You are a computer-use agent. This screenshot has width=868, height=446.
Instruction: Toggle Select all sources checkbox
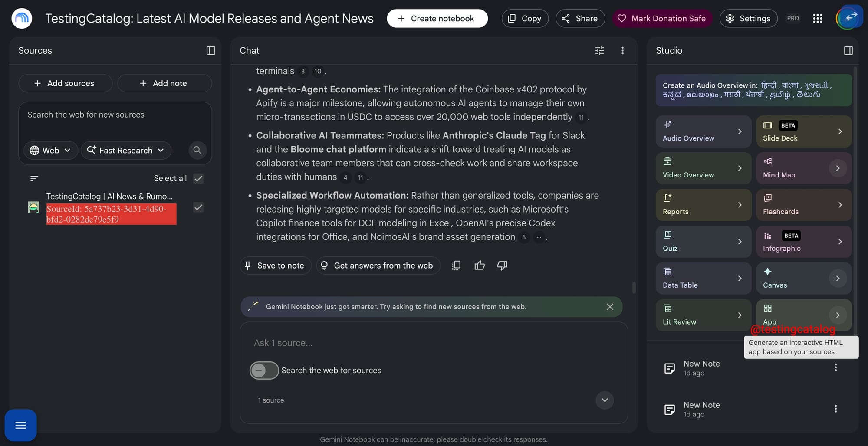pos(198,178)
